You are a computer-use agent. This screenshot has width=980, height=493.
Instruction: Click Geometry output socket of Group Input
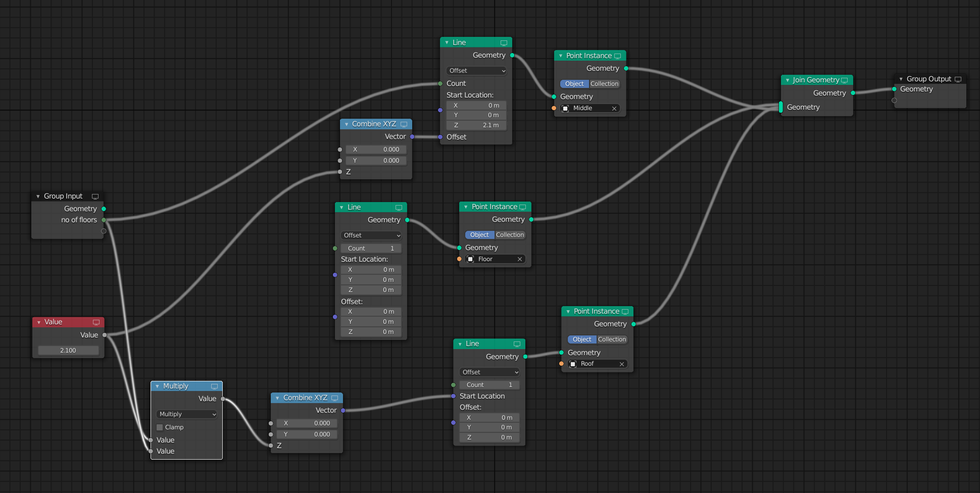click(104, 209)
